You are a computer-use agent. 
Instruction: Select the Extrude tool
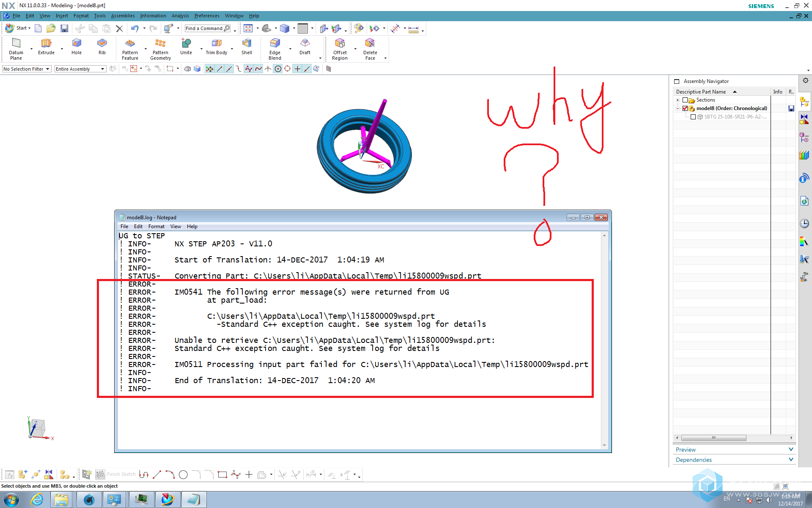[46, 47]
